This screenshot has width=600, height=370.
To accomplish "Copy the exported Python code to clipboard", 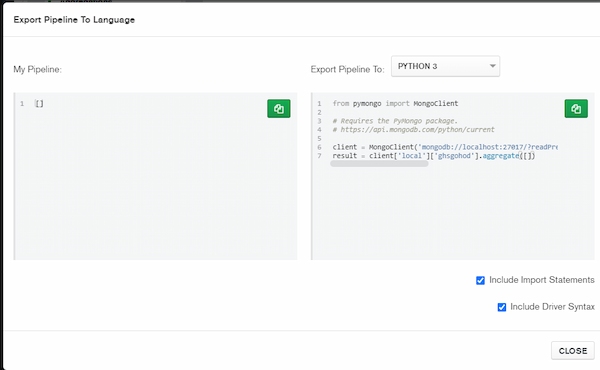I will point(576,109).
